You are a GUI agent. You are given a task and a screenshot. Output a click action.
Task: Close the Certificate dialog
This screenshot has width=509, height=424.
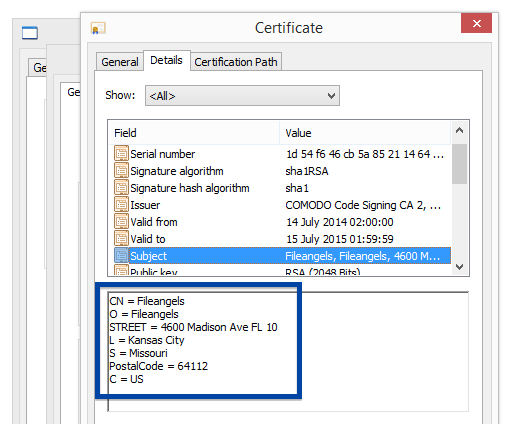476,23
